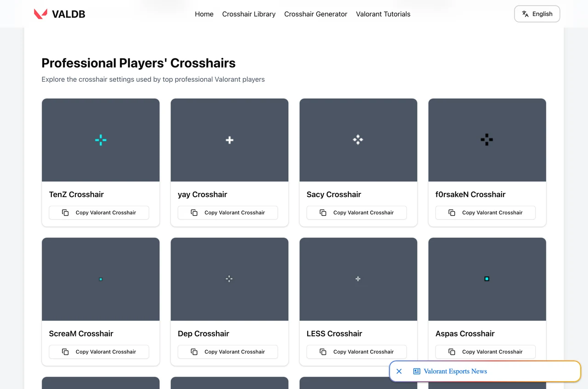This screenshot has width=588, height=389.
Task: Click the newspaper icon beside Valorant Esports News
Action: click(x=417, y=371)
